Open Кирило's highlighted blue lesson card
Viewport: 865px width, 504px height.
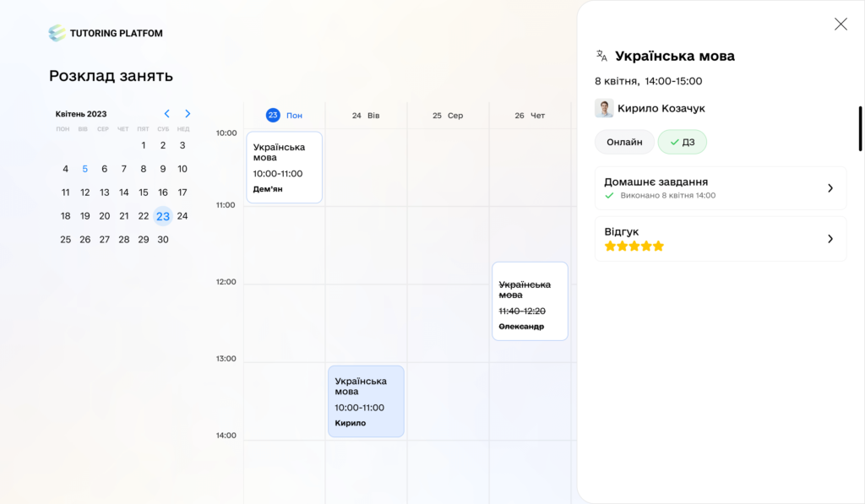[366, 401]
